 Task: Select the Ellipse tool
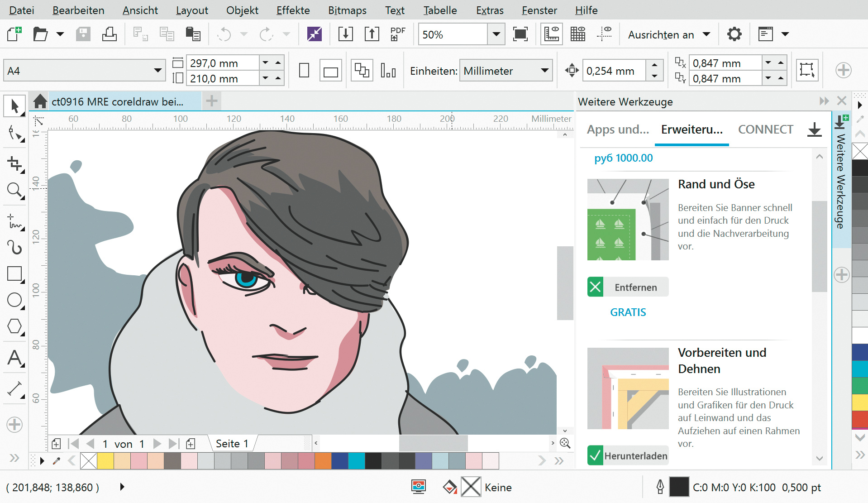click(x=14, y=300)
